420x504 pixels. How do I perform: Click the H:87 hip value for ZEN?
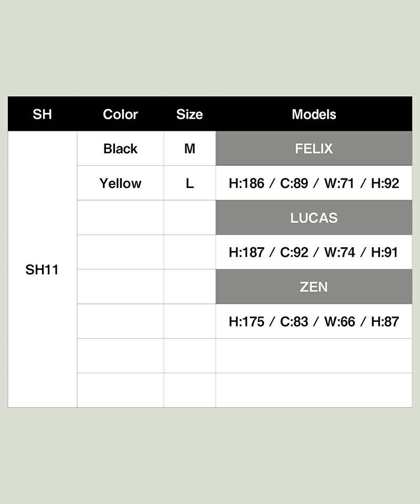[x=385, y=322]
